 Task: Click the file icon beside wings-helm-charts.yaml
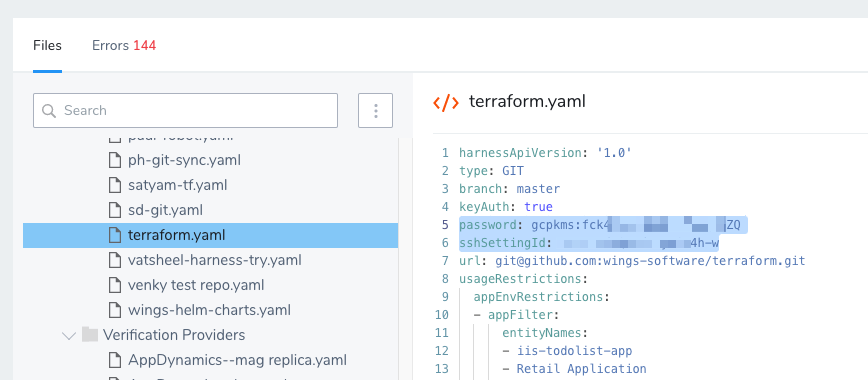pos(115,310)
